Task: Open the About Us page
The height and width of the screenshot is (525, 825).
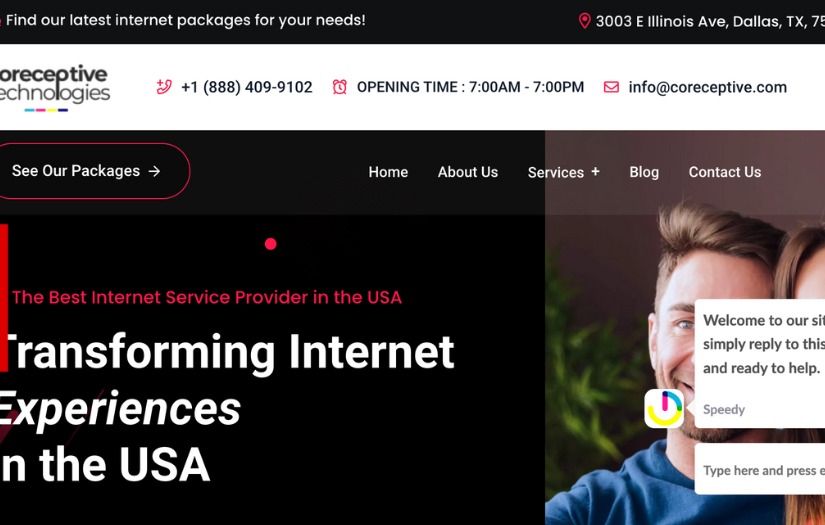Action: point(468,172)
